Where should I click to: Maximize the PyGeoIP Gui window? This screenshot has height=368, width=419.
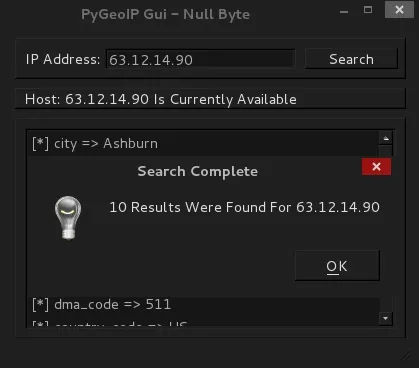(x=368, y=10)
